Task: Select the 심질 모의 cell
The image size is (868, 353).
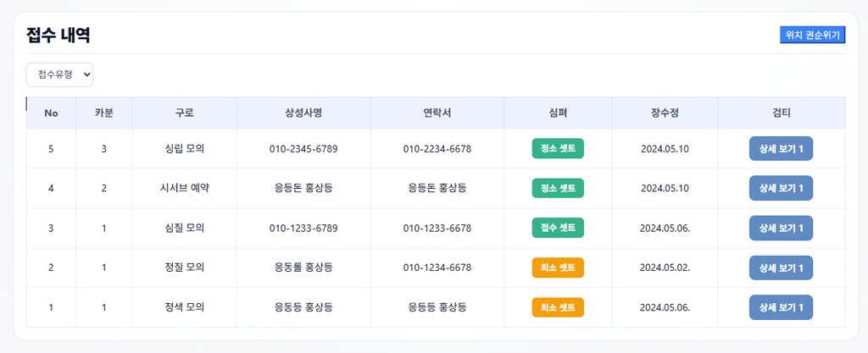Action: [x=184, y=228]
